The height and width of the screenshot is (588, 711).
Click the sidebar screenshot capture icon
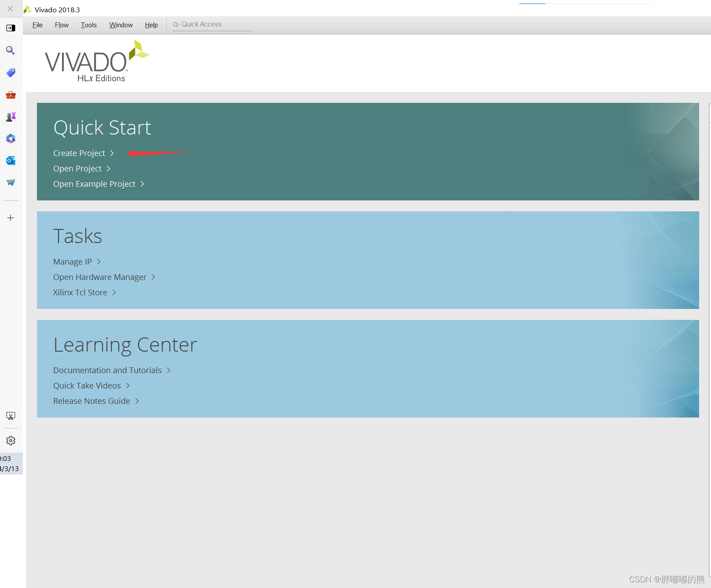[x=11, y=416]
